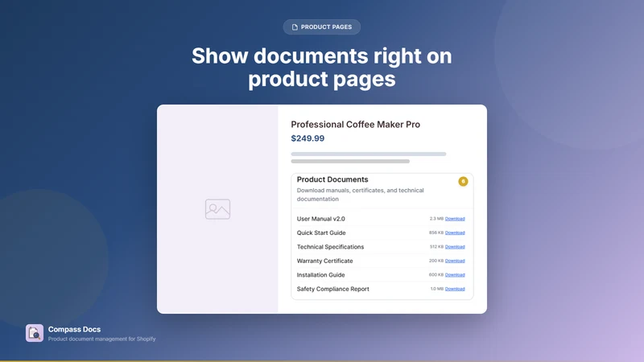The image size is (644, 362).
Task: Click the product image placeholder icon
Action: [217, 209]
